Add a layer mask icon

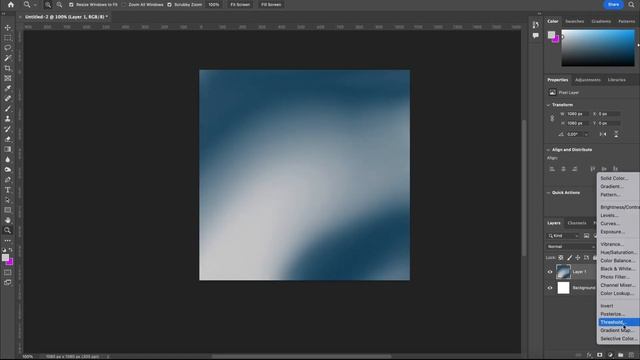coord(600,355)
